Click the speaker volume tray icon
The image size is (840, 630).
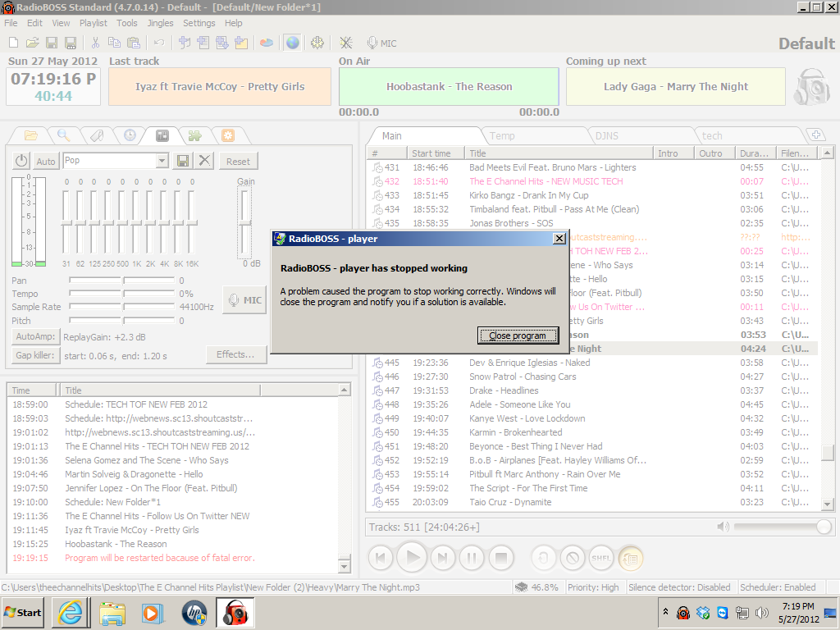761,612
